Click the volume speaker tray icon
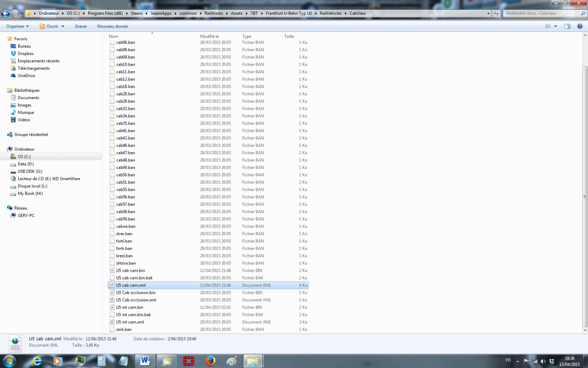 point(542,361)
